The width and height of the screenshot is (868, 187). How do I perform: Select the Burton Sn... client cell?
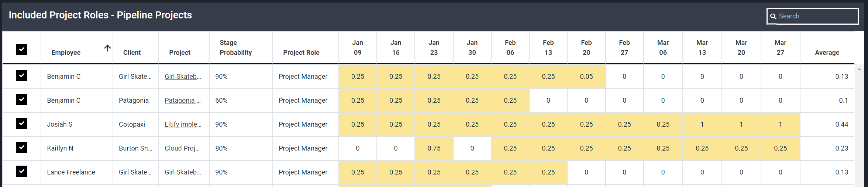[136, 148]
